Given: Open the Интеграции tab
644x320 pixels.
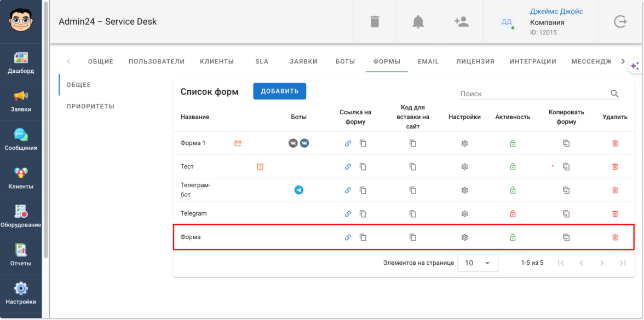Looking at the screenshot, I should click(x=532, y=62).
